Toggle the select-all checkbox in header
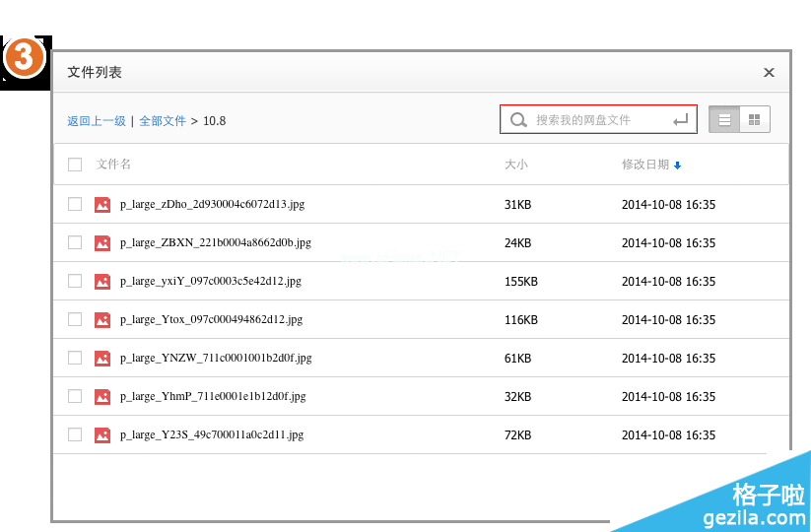Screen dimensions: 811x532 pyautogui.click(x=75, y=165)
